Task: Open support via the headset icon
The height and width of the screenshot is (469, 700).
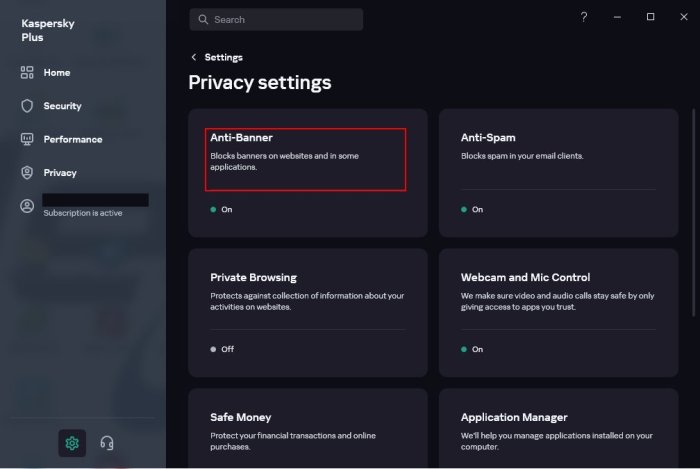Action: pyautogui.click(x=108, y=443)
